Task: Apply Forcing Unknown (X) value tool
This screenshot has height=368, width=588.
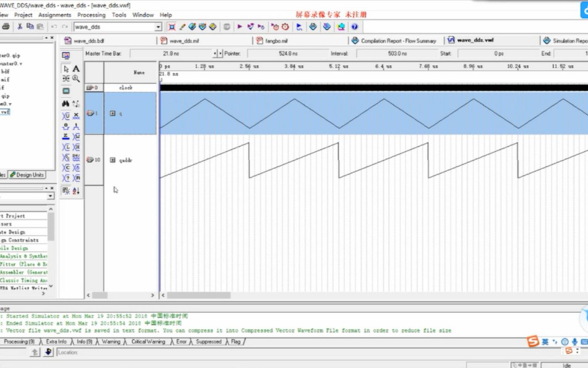Action: (x=76, y=116)
